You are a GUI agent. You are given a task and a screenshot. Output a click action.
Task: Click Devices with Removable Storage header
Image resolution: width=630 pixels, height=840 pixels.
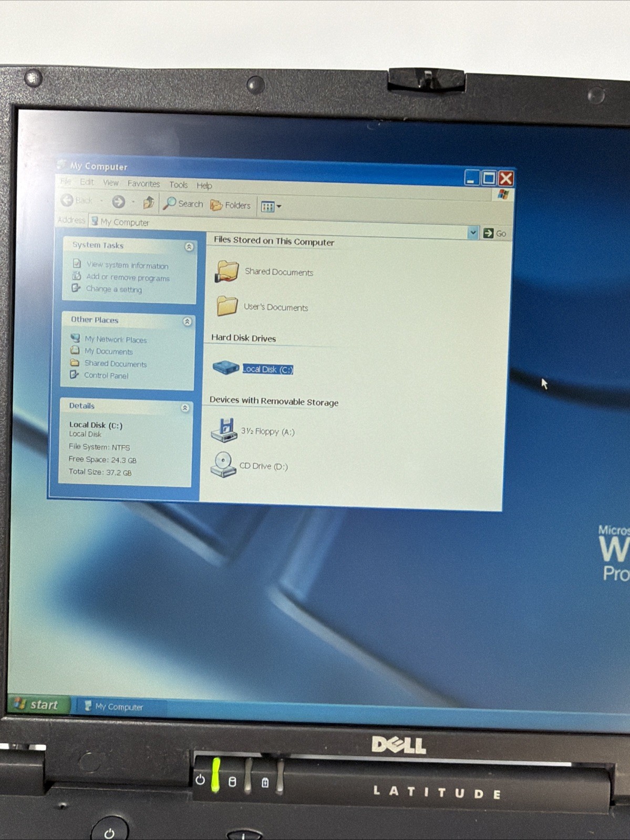click(274, 401)
